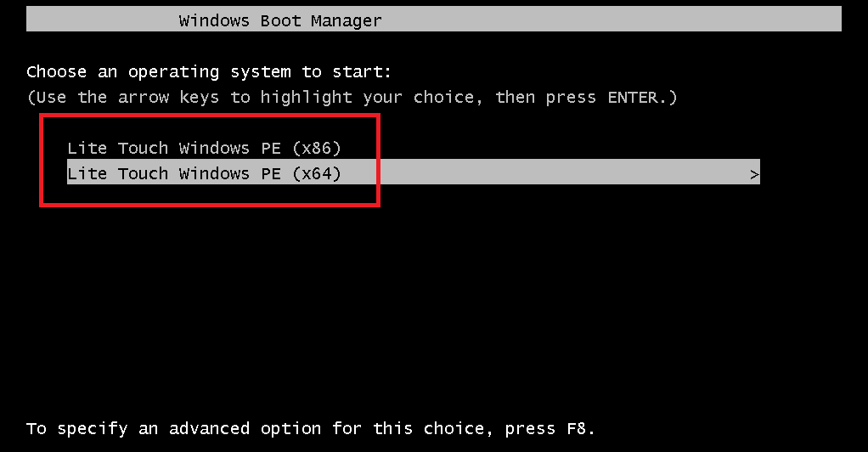Click 'advanced option' in the bottom text

(245, 428)
